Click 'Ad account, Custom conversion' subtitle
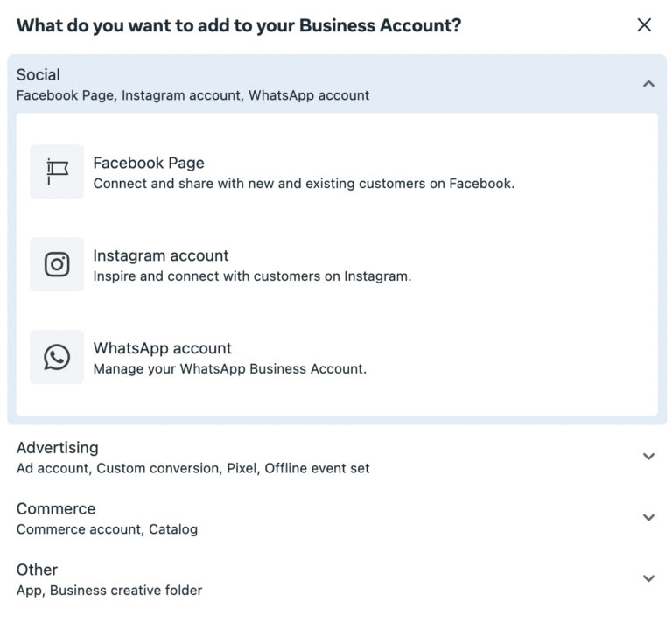 [192, 468]
